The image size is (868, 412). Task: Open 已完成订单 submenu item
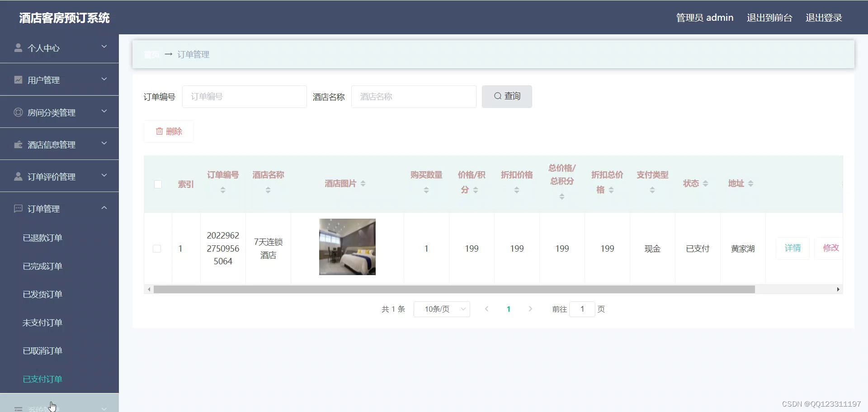tap(42, 266)
